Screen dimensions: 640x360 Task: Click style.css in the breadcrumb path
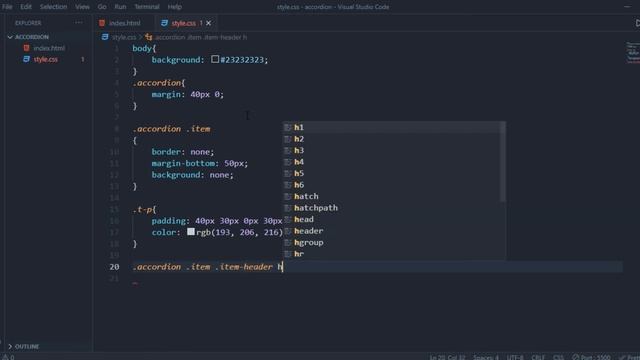pos(124,37)
